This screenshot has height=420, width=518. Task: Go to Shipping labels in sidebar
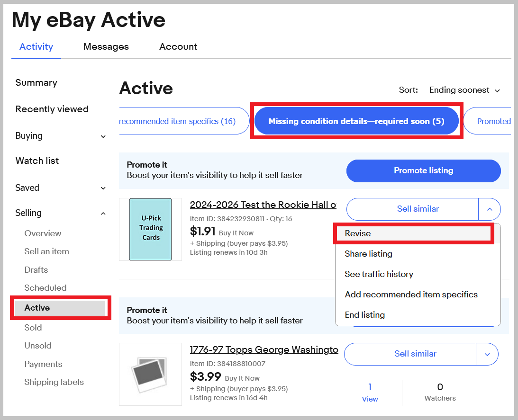click(x=54, y=382)
